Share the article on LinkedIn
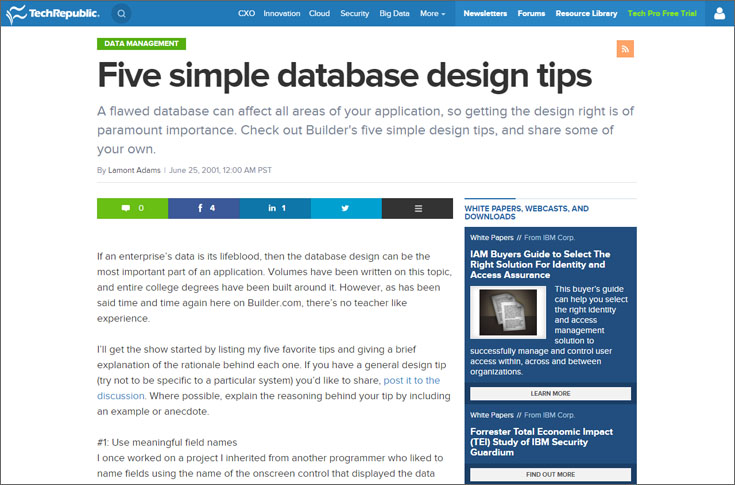The image size is (735, 485). coord(275,208)
